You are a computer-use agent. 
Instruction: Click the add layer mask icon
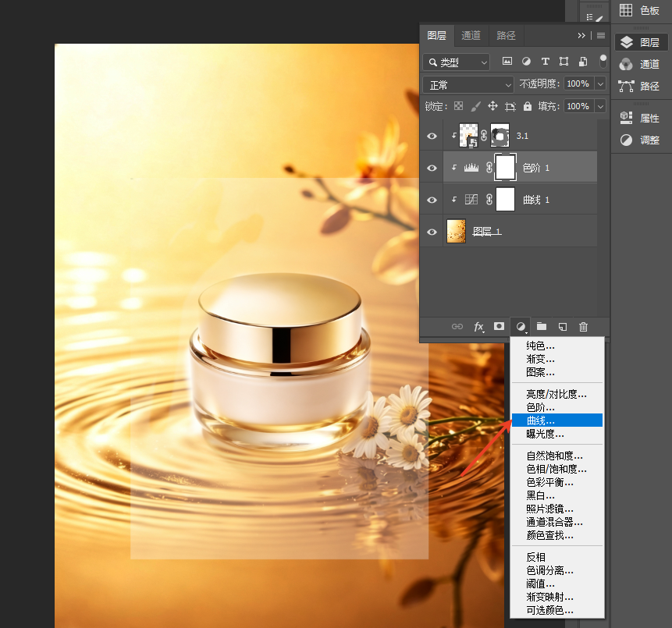[499, 326]
